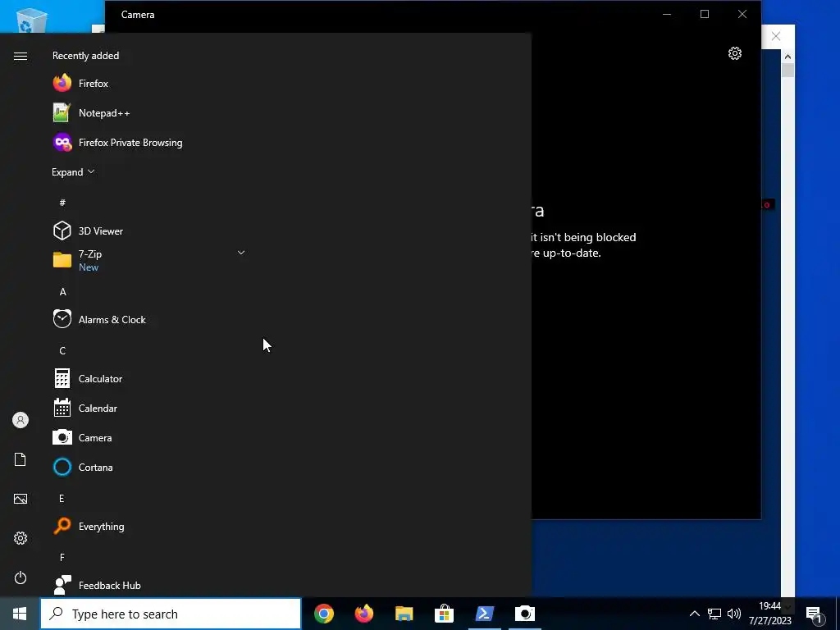The width and height of the screenshot is (840, 630).
Task: Click the Windows Start button
Action: tap(20, 614)
